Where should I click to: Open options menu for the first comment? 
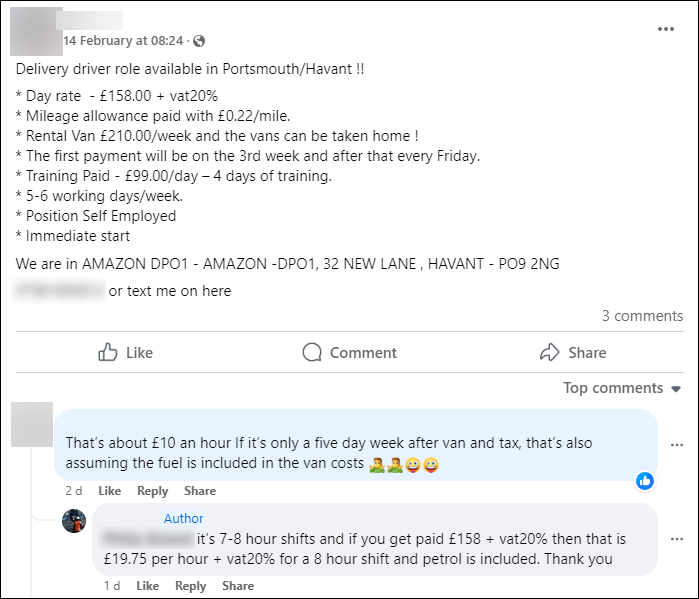point(677,445)
